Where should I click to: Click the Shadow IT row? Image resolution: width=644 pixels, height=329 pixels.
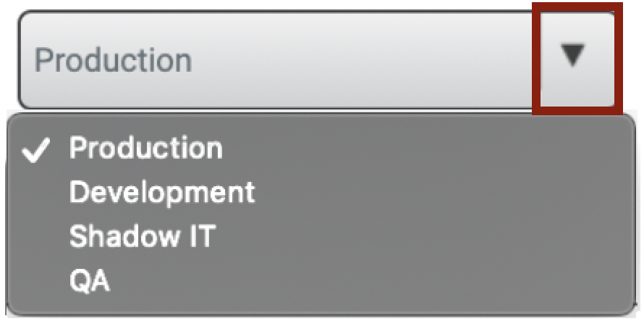[x=142, y=236]
